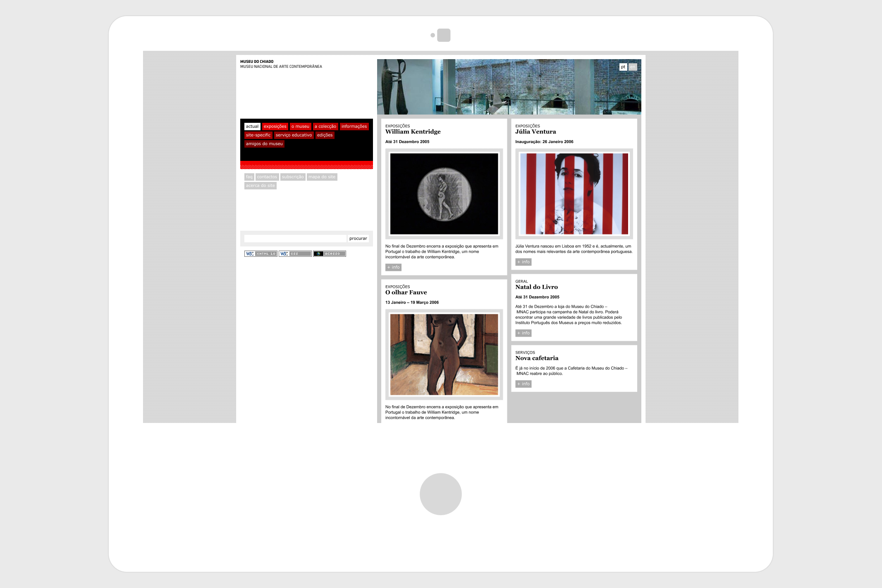The image size is (882, 588).
Task: Open the exposições menu item
Action: pyautogui.click(x=275, y=126)
